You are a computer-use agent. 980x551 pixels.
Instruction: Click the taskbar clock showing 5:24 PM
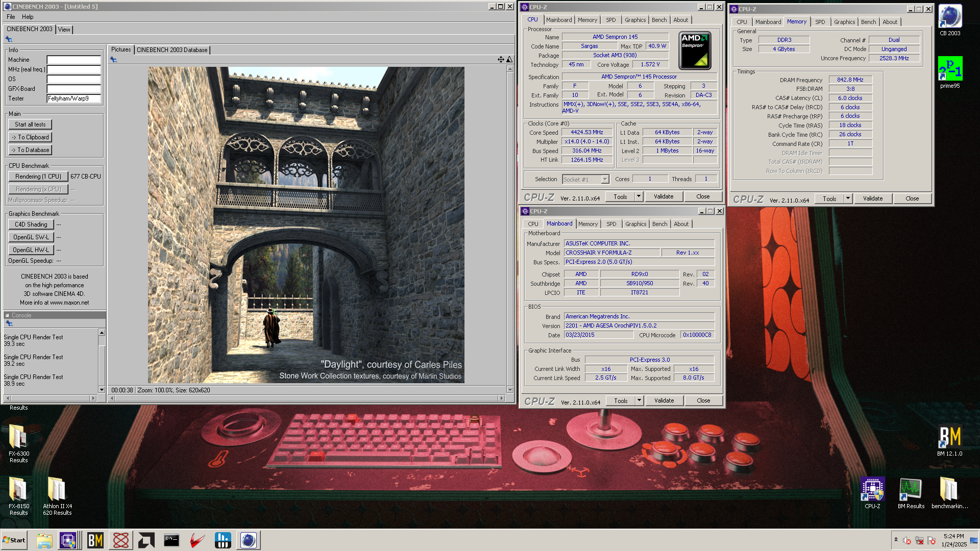(953, 540)
